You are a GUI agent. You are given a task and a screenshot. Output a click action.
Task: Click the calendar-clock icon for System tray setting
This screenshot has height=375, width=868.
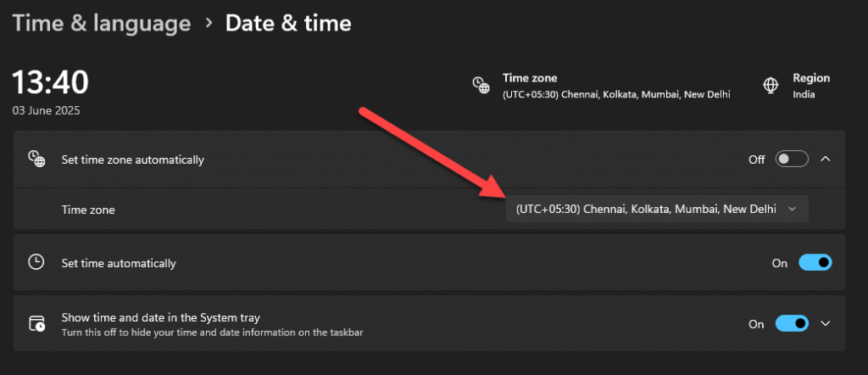click(x=36, y=323)
